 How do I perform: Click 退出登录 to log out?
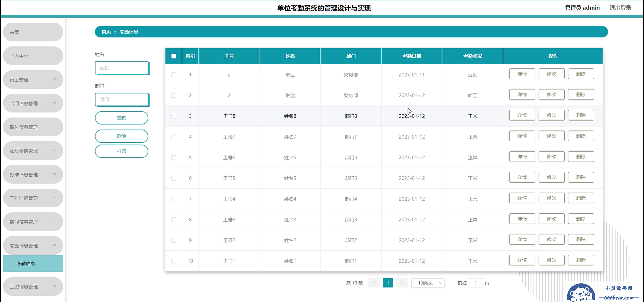coord(620,8)
